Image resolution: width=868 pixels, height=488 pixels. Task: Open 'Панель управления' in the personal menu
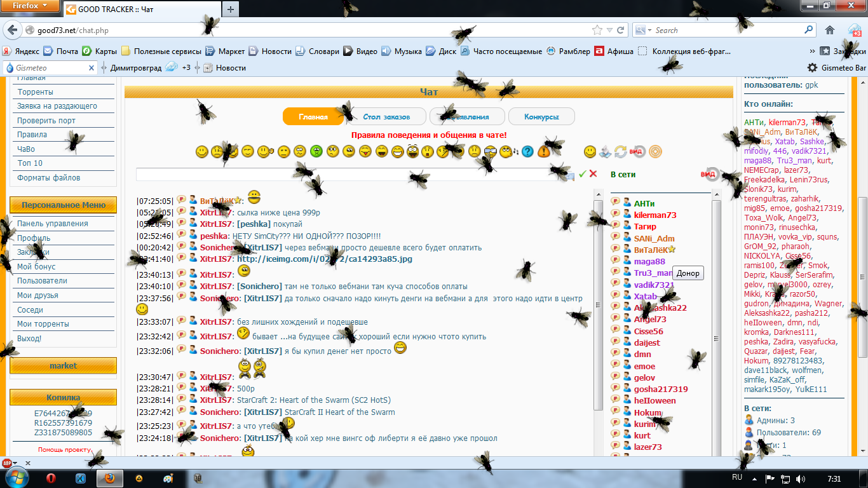[53, 224]
